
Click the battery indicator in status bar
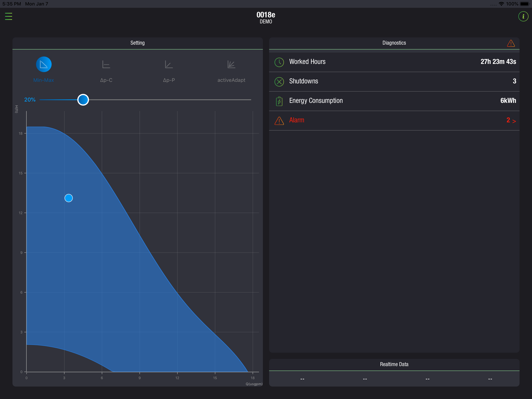[525, 4]
